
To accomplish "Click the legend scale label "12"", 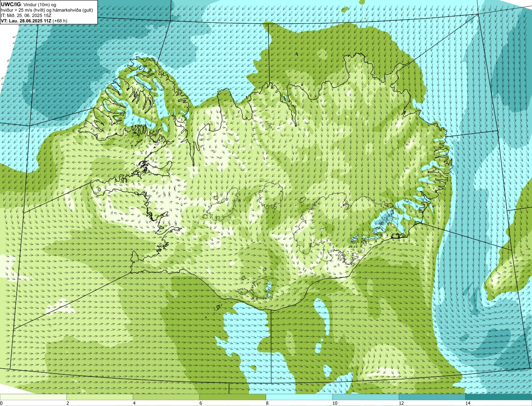I will (x=401, y=403).
